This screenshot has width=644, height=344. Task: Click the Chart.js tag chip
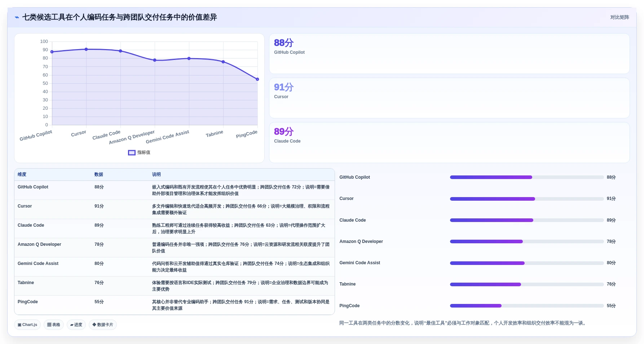(27, 325)
